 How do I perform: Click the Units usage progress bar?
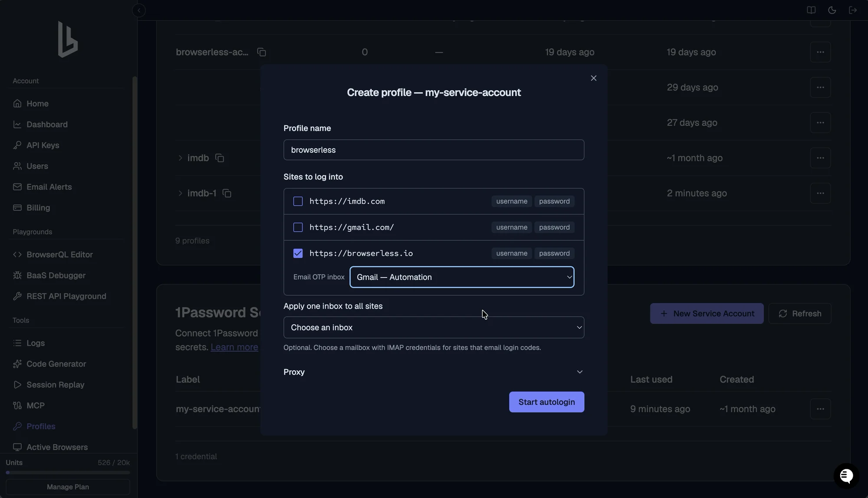click(68, 472)
